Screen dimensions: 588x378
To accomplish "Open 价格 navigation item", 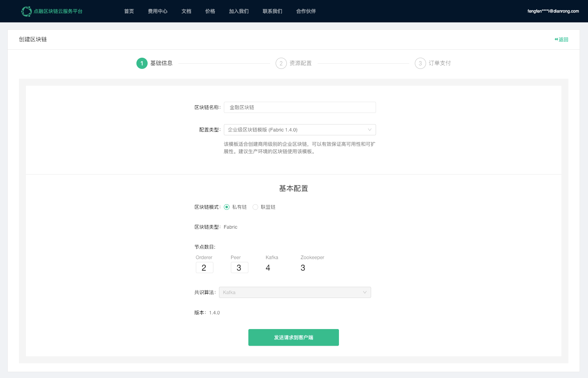I will (210, 11).
